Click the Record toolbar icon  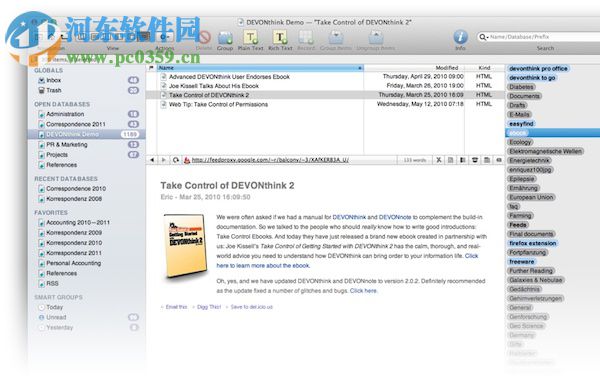[306, 38]
